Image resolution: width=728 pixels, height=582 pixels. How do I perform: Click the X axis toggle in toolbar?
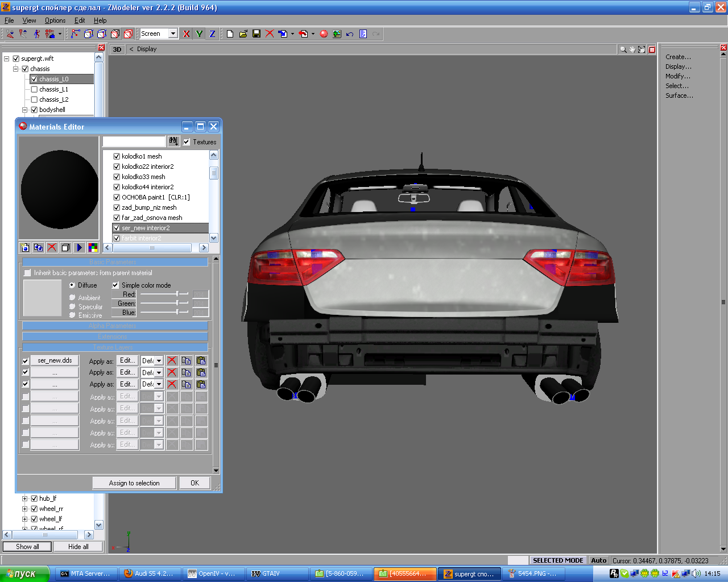[186, 34]
